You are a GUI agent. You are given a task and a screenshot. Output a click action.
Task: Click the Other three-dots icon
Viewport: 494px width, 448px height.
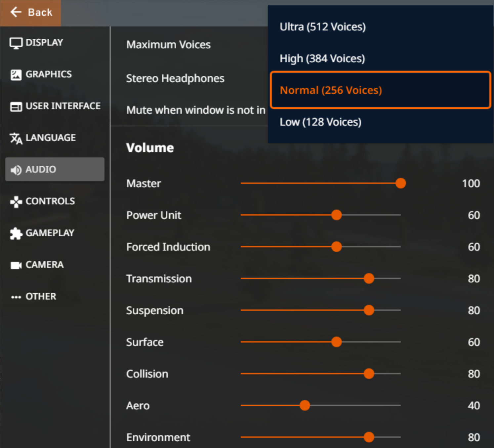tap(16, 297)
